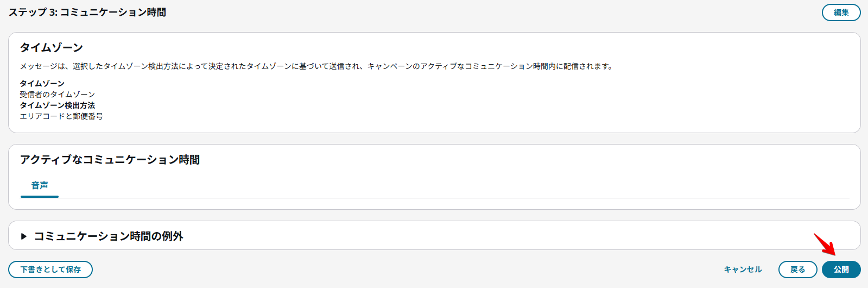Expand section using the disclosure triangle icon
The width and height of the screenshot is (868, 288).
pyautogui.click(x=24, y=236)
